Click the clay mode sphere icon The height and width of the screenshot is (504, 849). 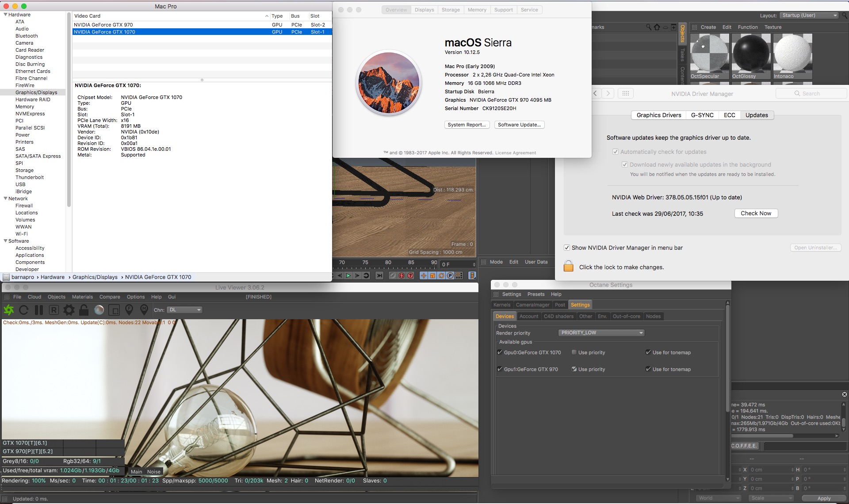[x=99, y=310]
